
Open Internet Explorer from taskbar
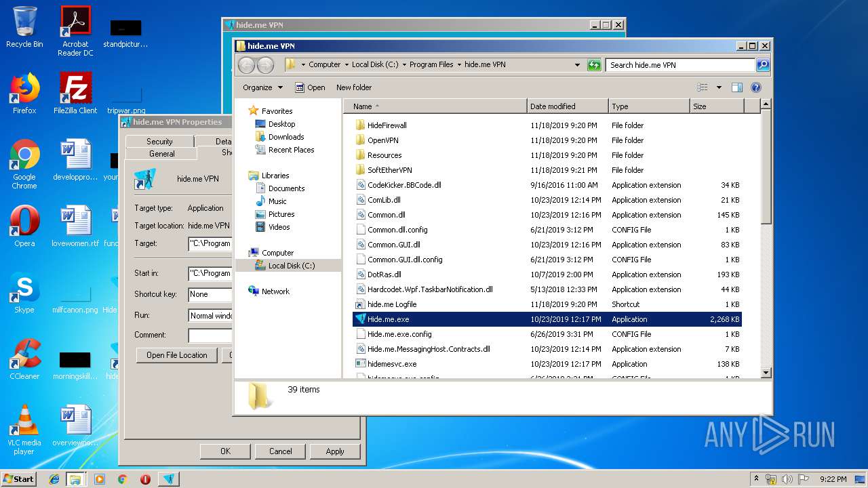tap(54, 479)
